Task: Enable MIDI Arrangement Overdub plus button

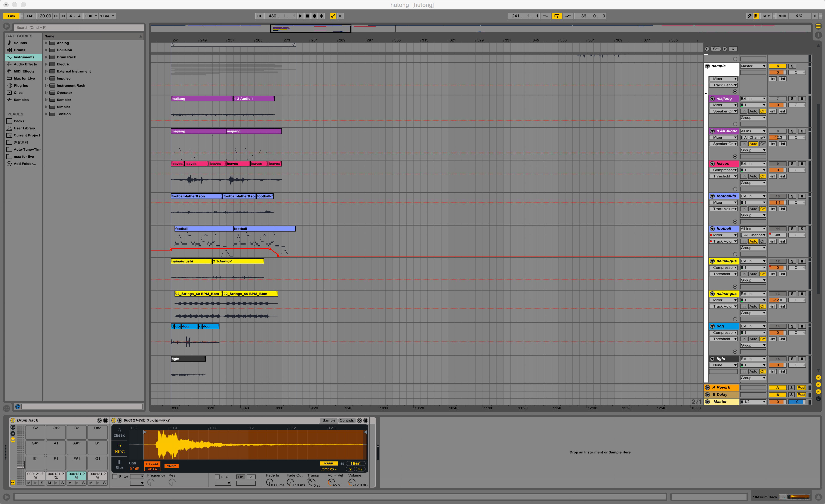Action: 322,16
